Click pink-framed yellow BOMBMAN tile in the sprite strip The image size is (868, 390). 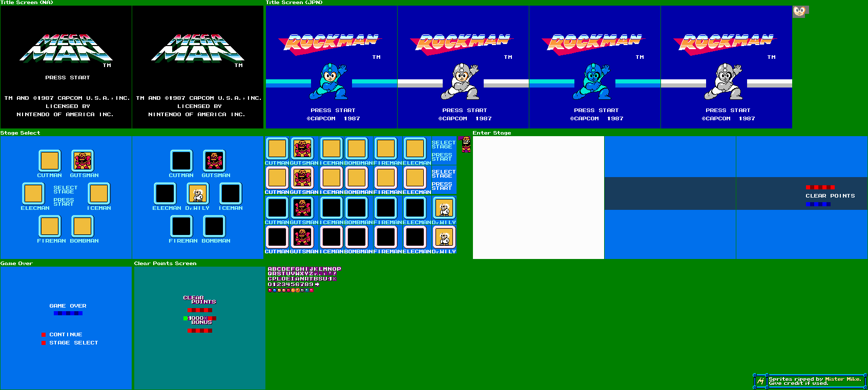coord(357,178)
